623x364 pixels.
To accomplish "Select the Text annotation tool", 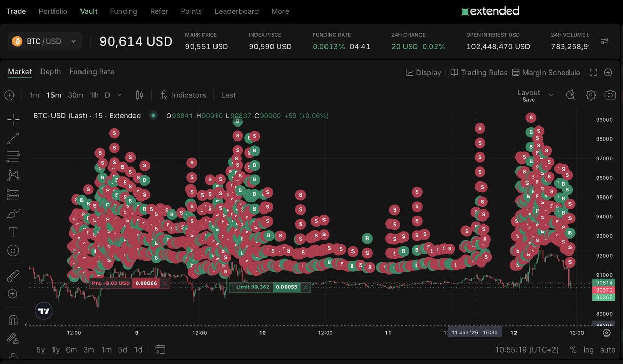I will pos(13,232).
